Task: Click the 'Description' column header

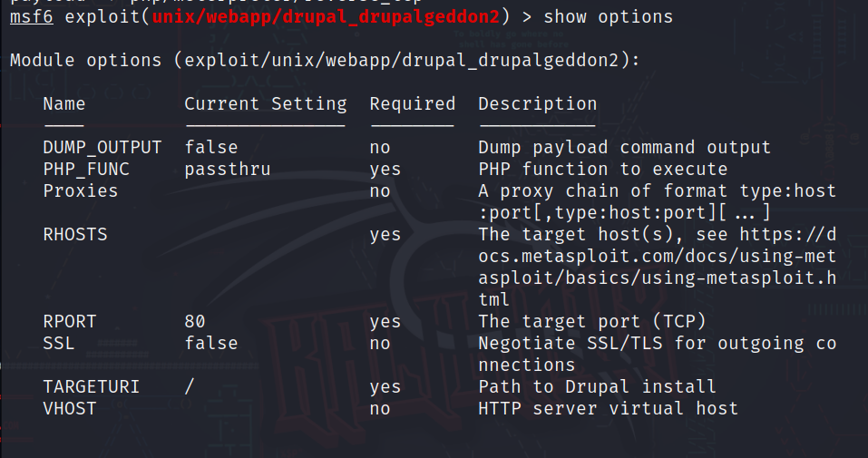Action: point(538,104)
